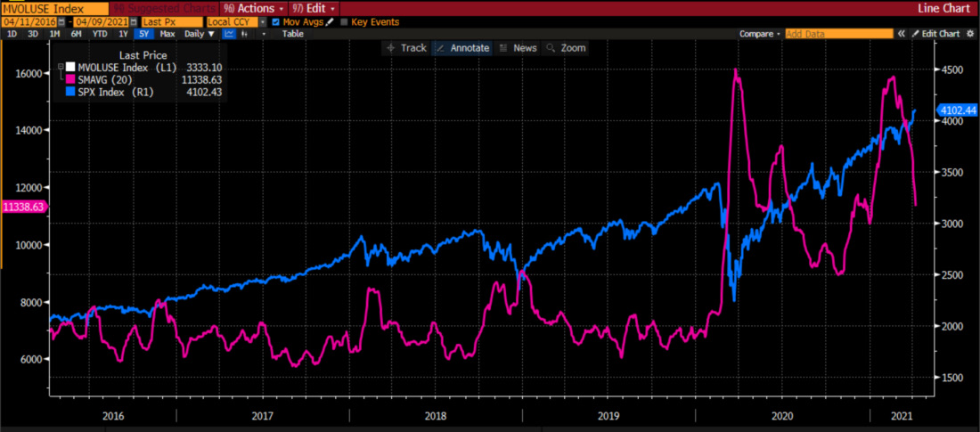Select the line chart type icon
The width and height of the screenshot is (980, 432).
click(x=229, y=34)
